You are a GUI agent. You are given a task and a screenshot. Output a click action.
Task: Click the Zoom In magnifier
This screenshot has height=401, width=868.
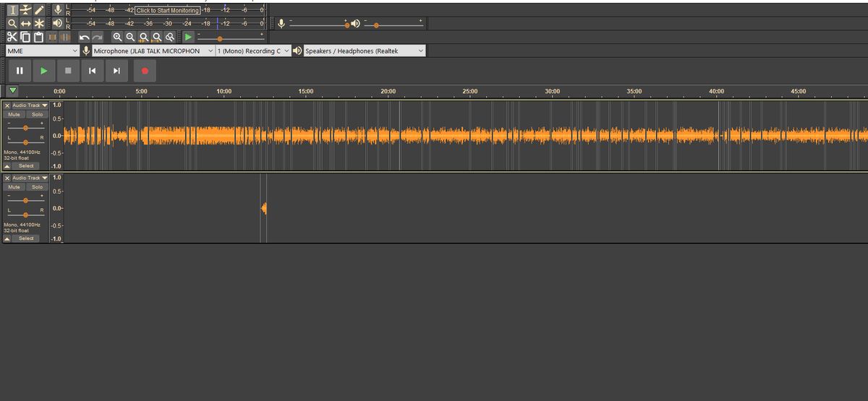click(x=117, y=37)
